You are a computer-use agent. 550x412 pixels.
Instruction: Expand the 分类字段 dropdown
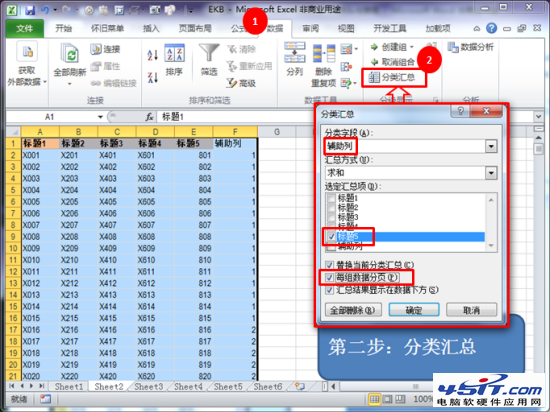(491, 146)
